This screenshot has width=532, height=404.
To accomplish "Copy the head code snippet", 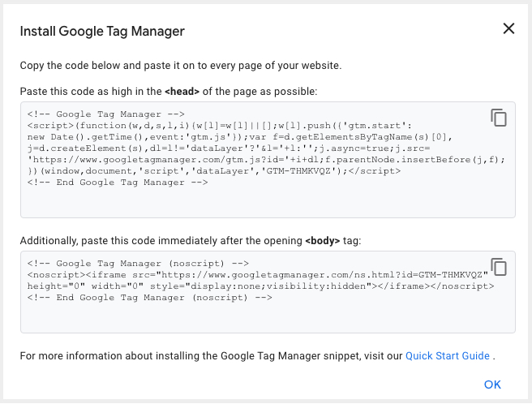I will tap(499, 118).
